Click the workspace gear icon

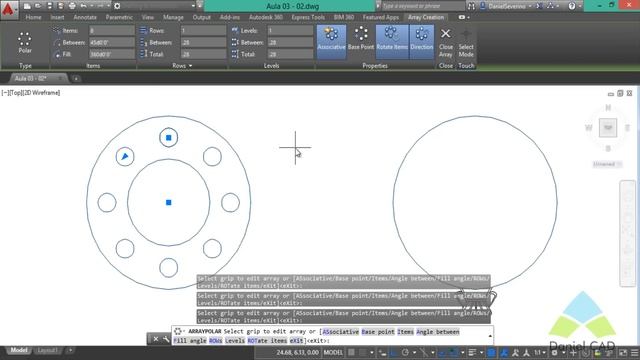click(117, 6)
